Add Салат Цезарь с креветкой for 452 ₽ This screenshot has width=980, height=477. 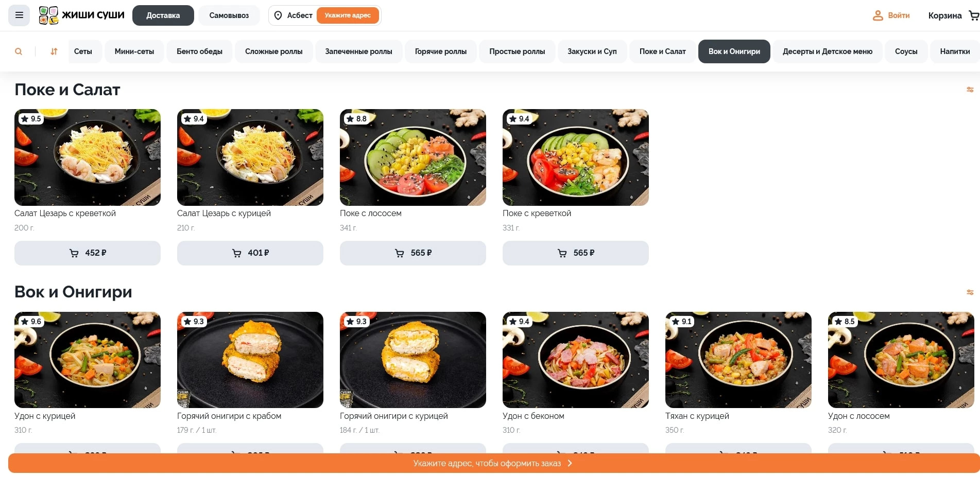[x=88, y=253]
